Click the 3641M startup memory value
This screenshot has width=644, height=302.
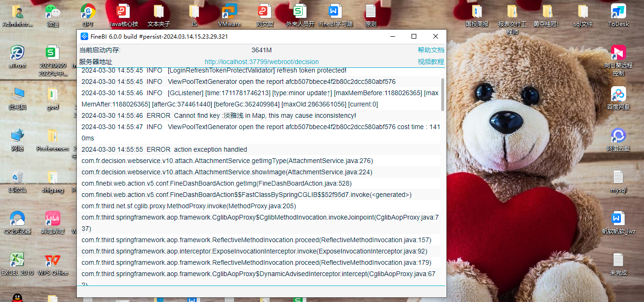point(262,50)
